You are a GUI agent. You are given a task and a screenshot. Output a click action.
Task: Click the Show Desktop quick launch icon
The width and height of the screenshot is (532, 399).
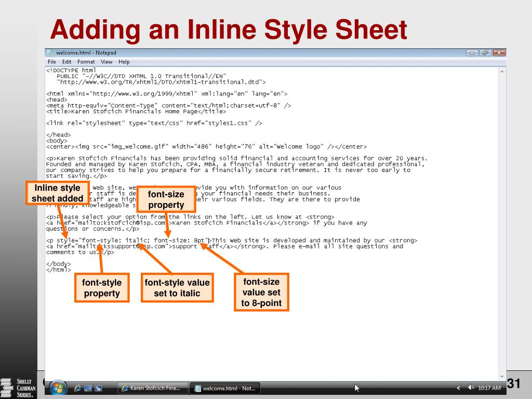pyautogui.click(x=88, y=388)
